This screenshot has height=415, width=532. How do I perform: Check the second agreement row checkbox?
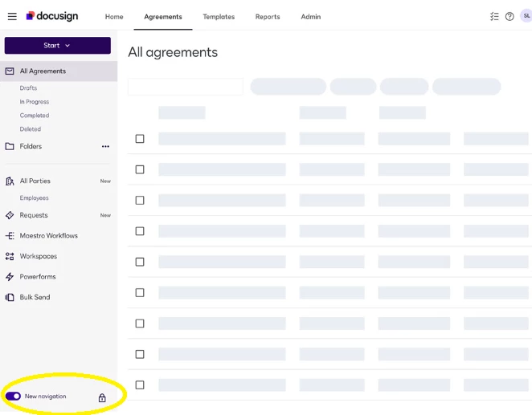coord(140,169)
